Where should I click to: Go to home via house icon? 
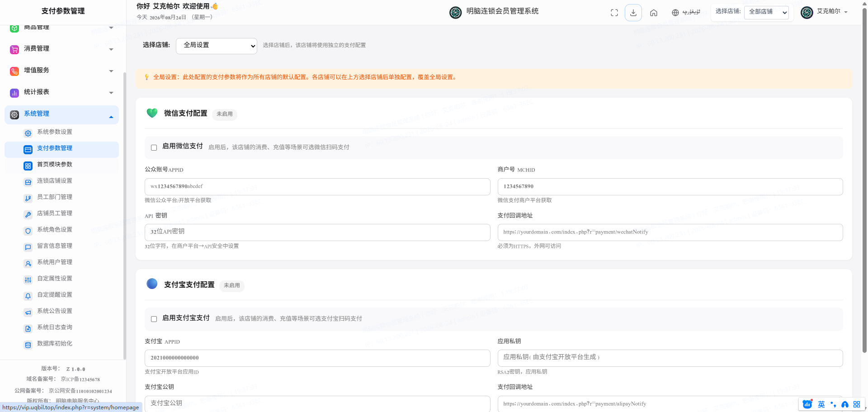click(653, 13)
